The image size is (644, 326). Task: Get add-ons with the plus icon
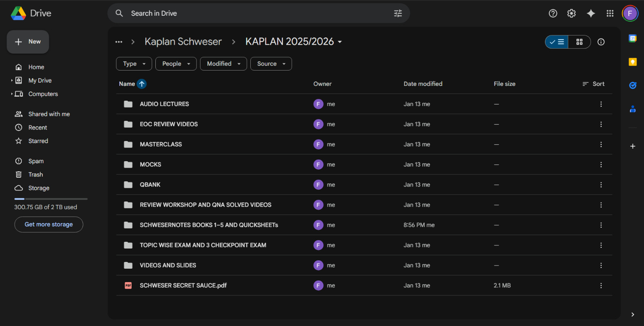click(x=633, y=146)
